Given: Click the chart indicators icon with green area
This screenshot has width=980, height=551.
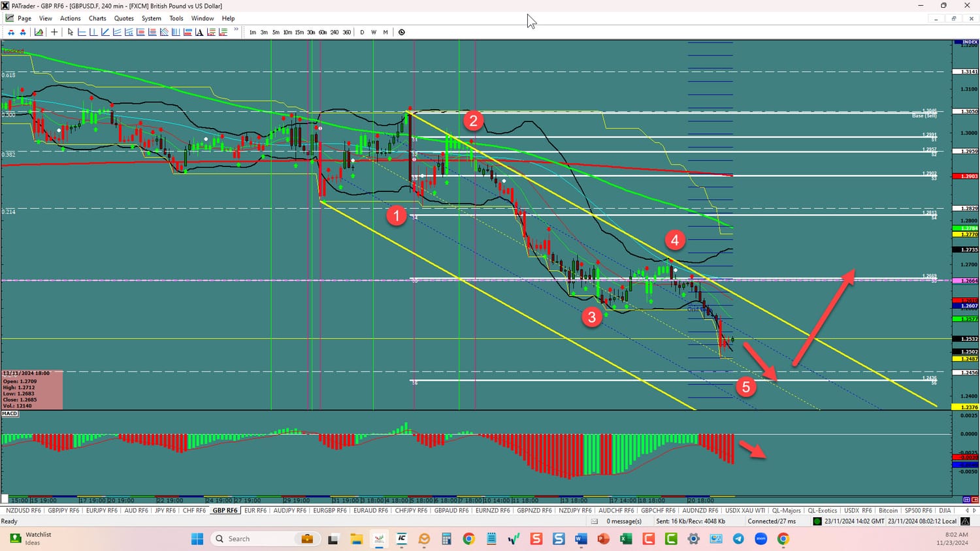Looking at the screenshot, I should point(39,32).
